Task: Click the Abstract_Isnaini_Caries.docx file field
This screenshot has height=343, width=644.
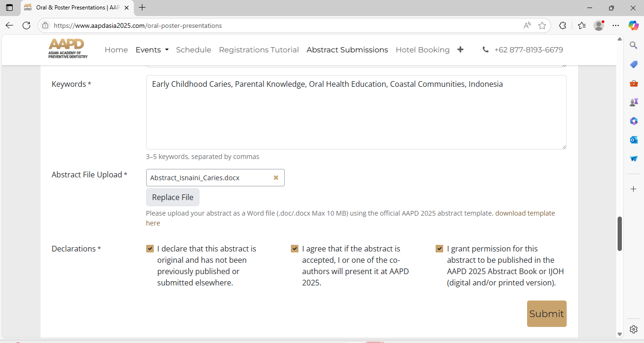Action: (x=215, y=177)
